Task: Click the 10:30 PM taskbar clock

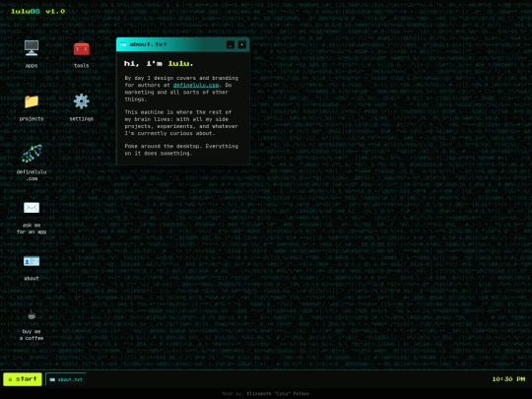Action: (x=508, y=379)
